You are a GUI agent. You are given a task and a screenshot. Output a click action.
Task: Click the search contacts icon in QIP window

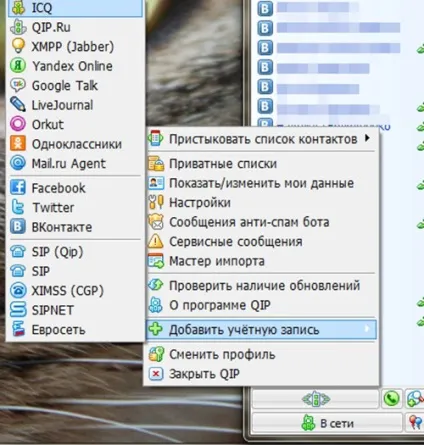coord(415,399)
